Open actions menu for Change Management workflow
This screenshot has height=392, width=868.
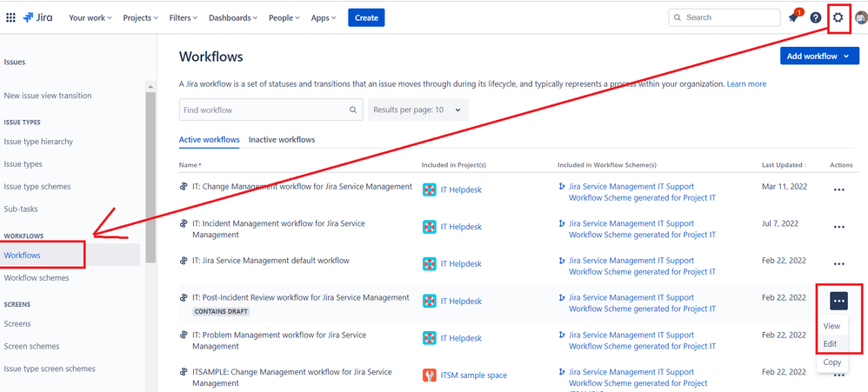coord(838,189)
